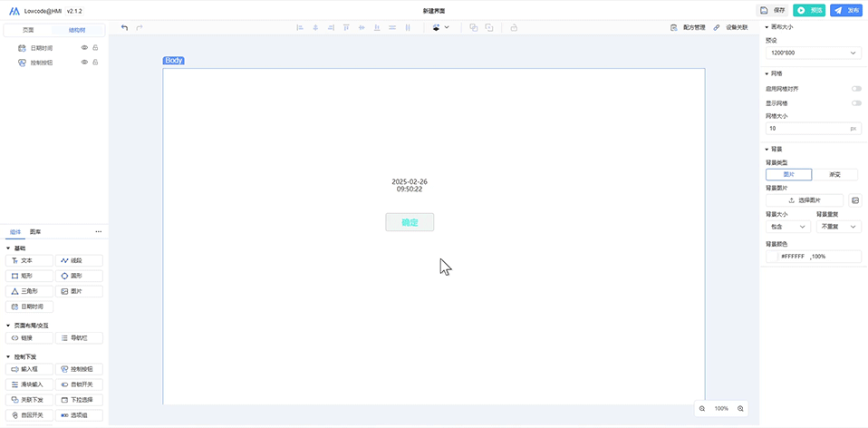Click the 发布 publish button
The width and height of the screenshot is (868, 428).
coord(846,11)
